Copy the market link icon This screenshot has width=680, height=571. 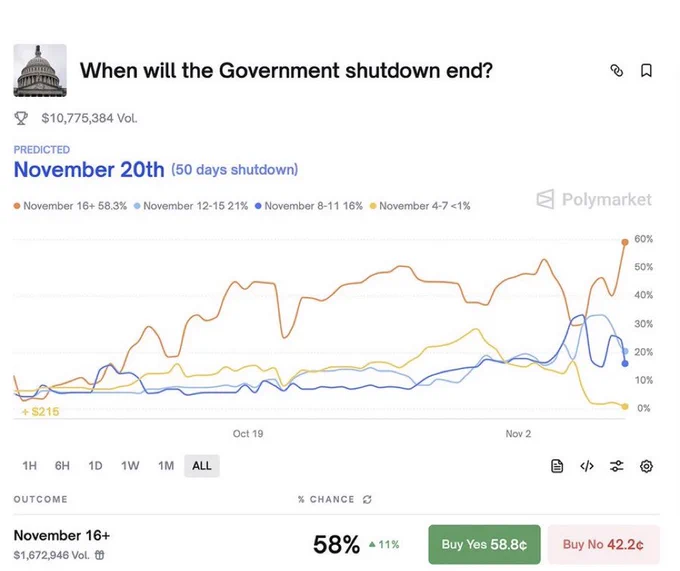click(616, 71)
